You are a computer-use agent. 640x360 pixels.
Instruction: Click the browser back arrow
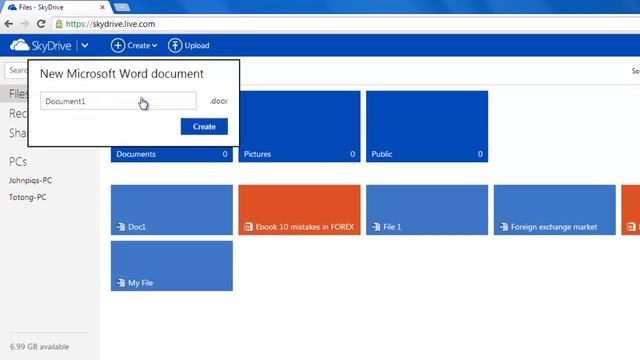(9, 24)
